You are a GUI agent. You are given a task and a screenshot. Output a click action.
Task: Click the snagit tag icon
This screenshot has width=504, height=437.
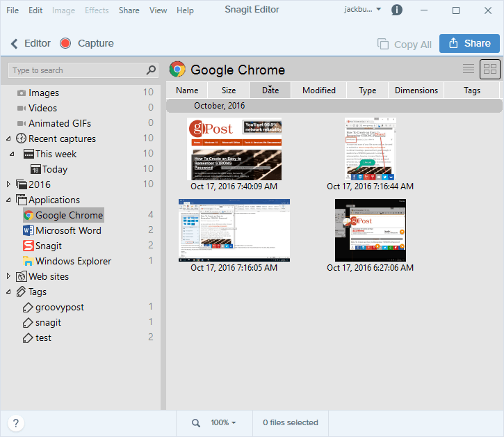(28, 322)
